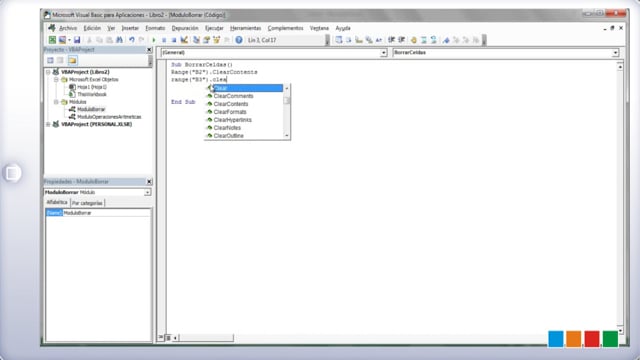The height and width of the screenshot is (360, 640).
Task: Click the Complete Word icon
Action: pos(379,40)
